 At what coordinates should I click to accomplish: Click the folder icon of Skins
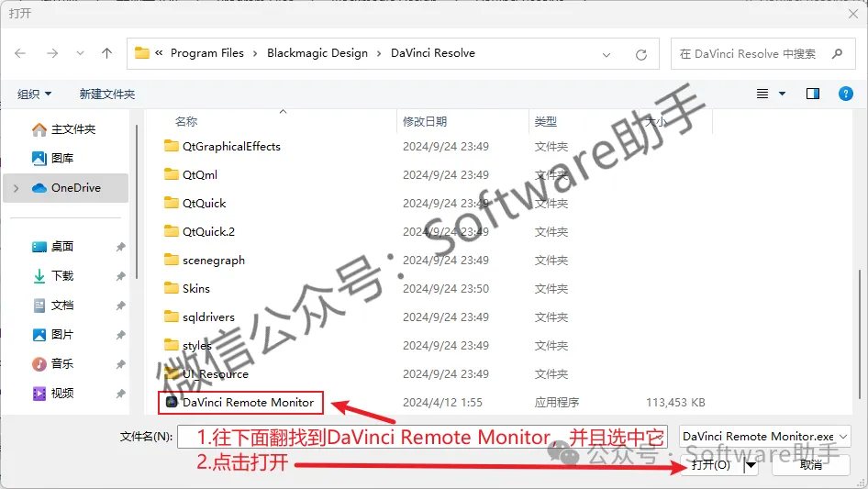(x=172, y=288)
